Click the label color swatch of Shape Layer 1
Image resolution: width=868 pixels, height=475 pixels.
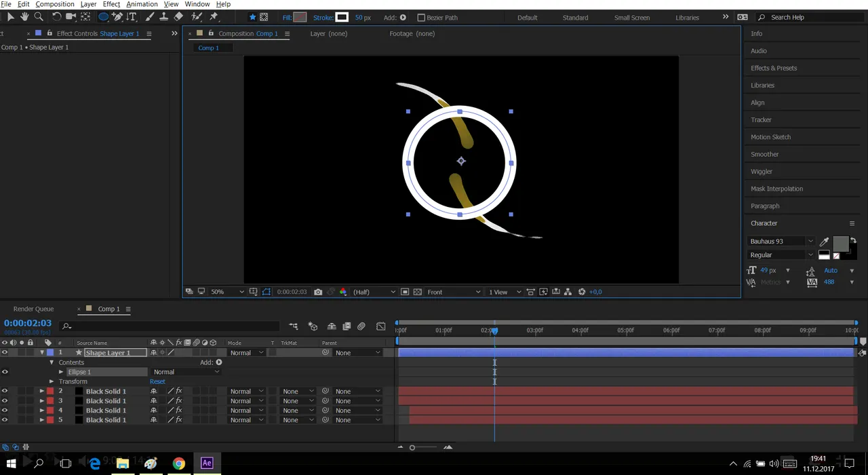tap(50, 353)
